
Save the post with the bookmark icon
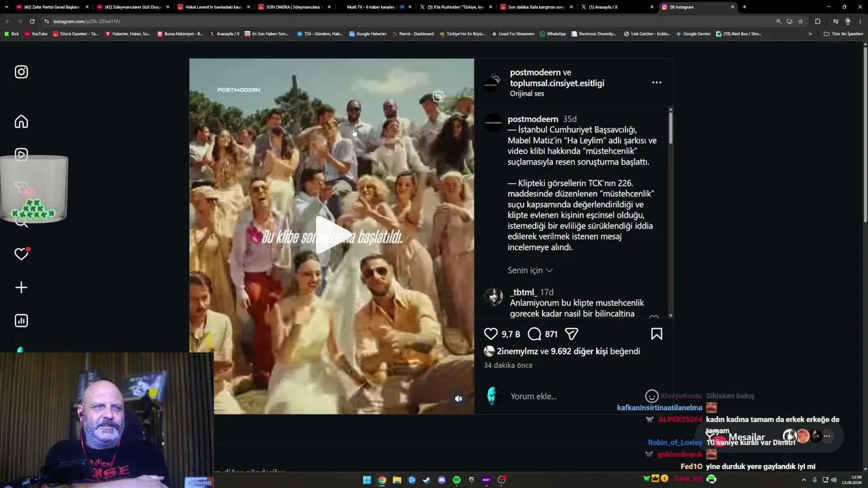coord(656,333)
